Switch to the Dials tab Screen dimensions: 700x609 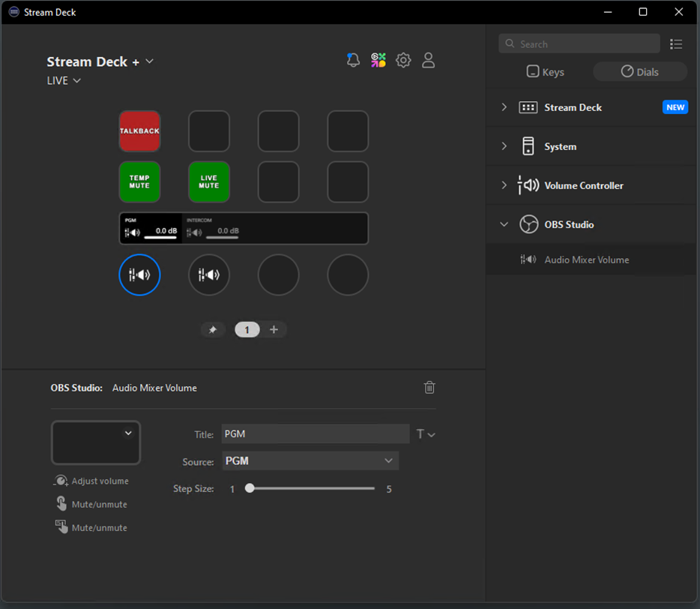click(640, 72)
